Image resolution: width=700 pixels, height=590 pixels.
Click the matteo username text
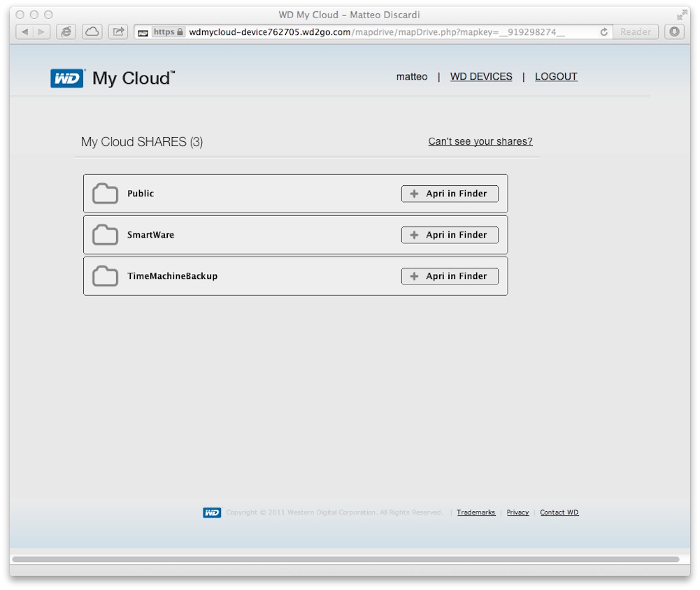(x=412, y=76)
